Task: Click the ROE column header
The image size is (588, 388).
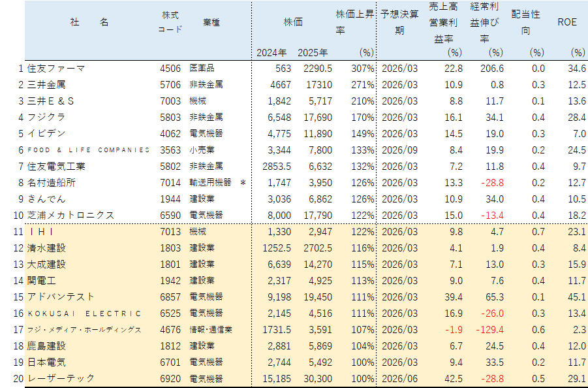Action: (566, 22)
